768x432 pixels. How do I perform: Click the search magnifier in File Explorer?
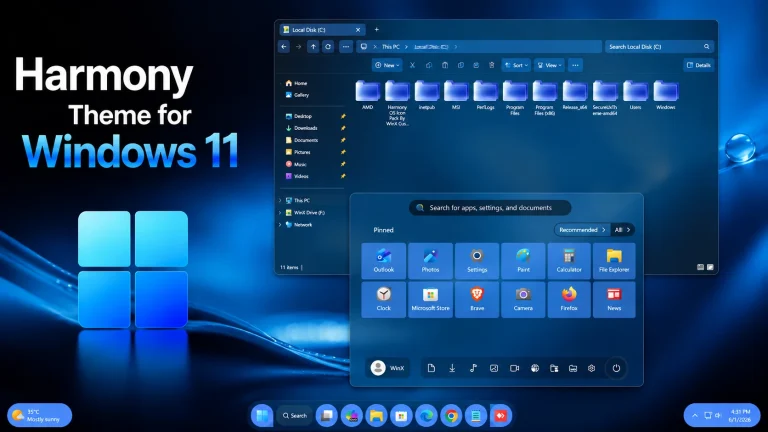(x=706, y=47)
